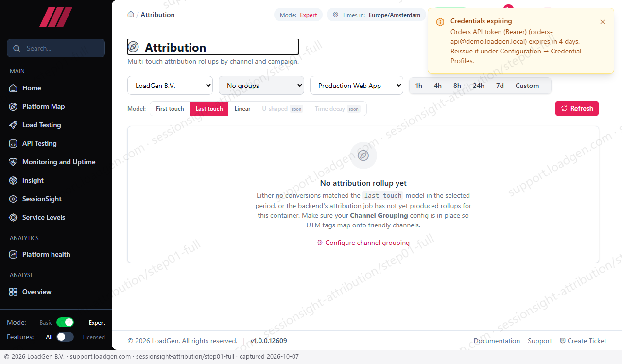Click the Times in Europe/Amsterdam pill
This screenshot has height=364, width=622.
click(377, 15)
